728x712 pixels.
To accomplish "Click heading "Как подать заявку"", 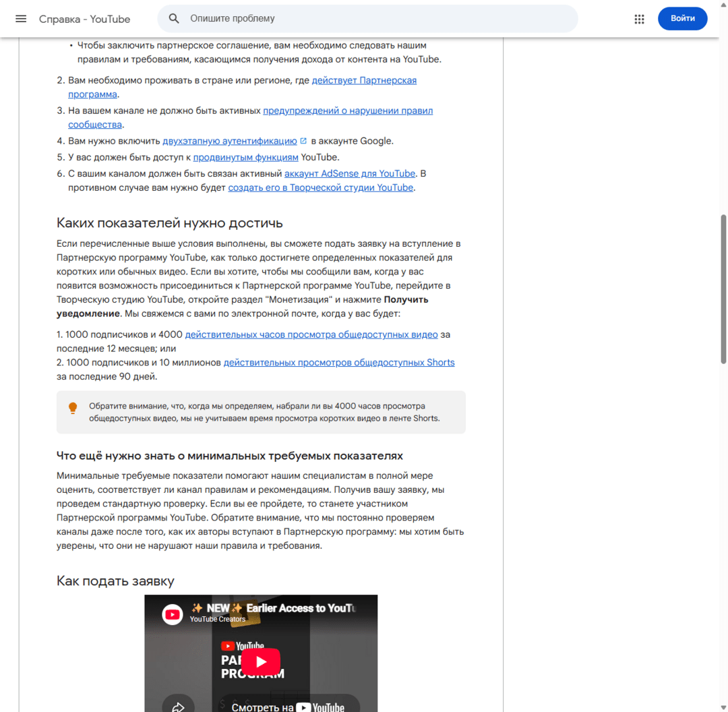I will tap(115, 581).
